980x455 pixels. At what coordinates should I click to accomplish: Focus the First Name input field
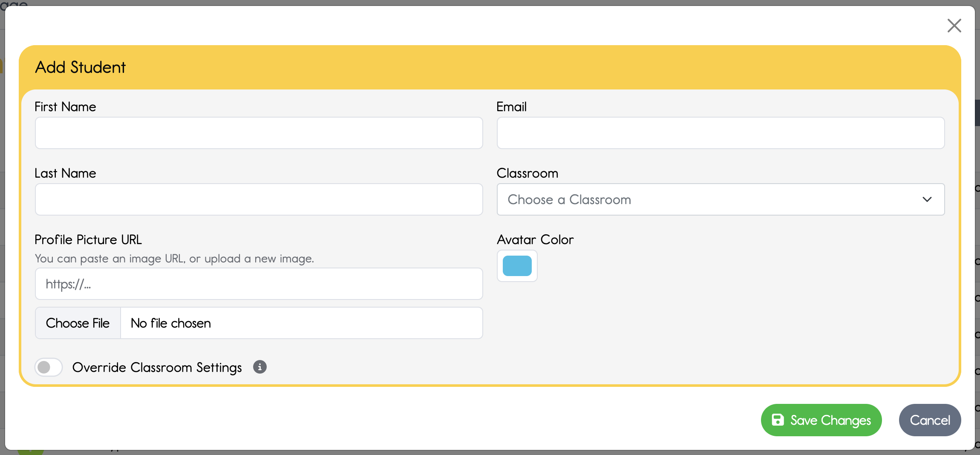coord(258,132)
